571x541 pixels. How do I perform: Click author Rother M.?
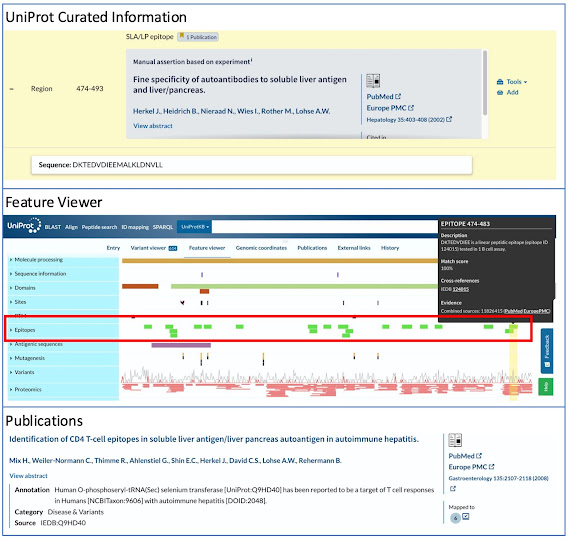(277, 111)
